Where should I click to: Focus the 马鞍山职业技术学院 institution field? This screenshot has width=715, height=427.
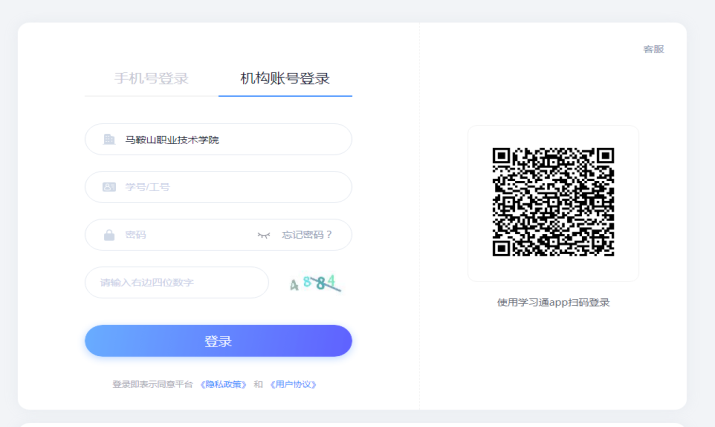pos(230,140)
